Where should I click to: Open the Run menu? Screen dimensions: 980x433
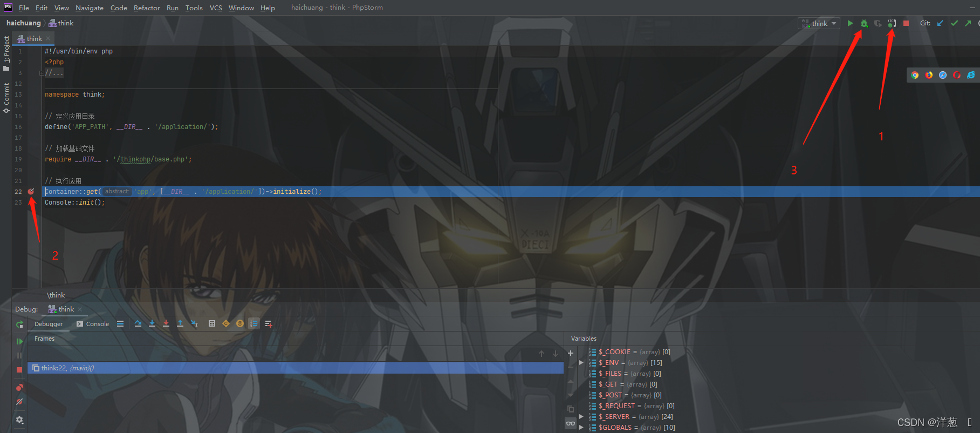tap(173, 8)
